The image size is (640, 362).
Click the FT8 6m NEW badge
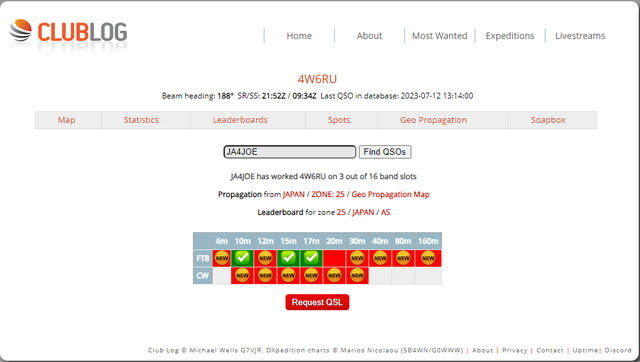click(x=222, y=258)
